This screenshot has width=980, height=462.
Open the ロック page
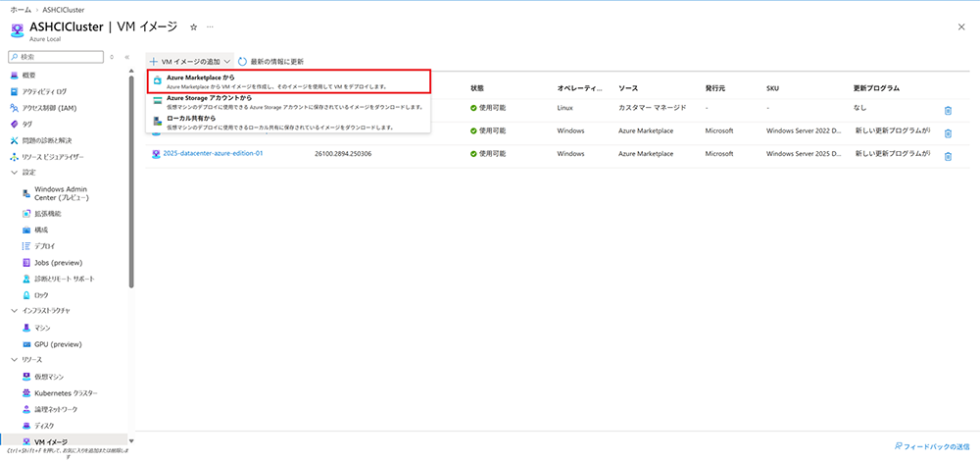coord(41,295)
